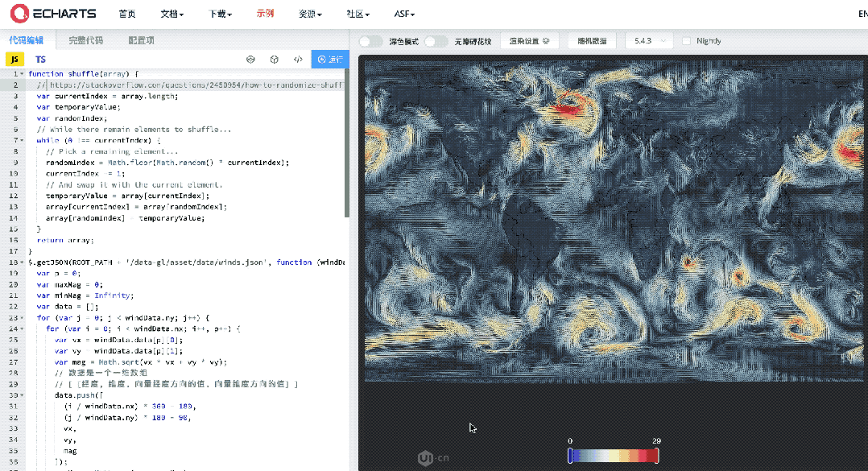This screenshot has height=471, width=868.
Task: Click the gear icon in 渲染设置
Action: point(547,41)
